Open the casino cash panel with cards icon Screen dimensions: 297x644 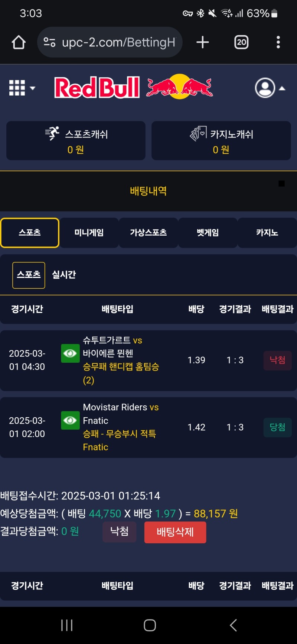coord(221,141)
